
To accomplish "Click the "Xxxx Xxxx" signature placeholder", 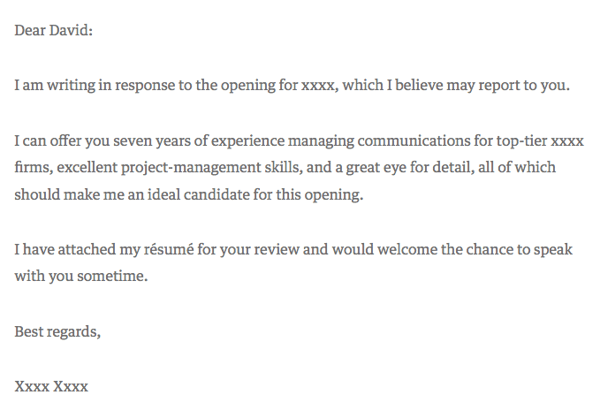I will [x=57, y=384].
